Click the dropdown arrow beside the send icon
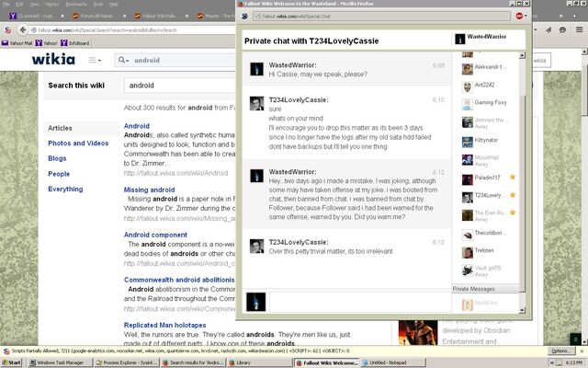588x368 pixels. point(535,30)
